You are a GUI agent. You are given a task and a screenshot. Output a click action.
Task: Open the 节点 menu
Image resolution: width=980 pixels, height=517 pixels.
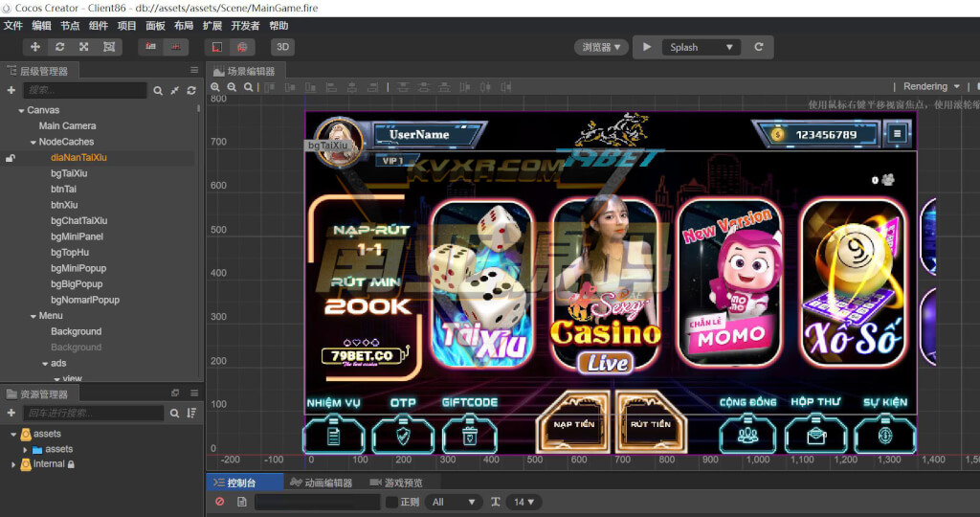coord(70,26)
